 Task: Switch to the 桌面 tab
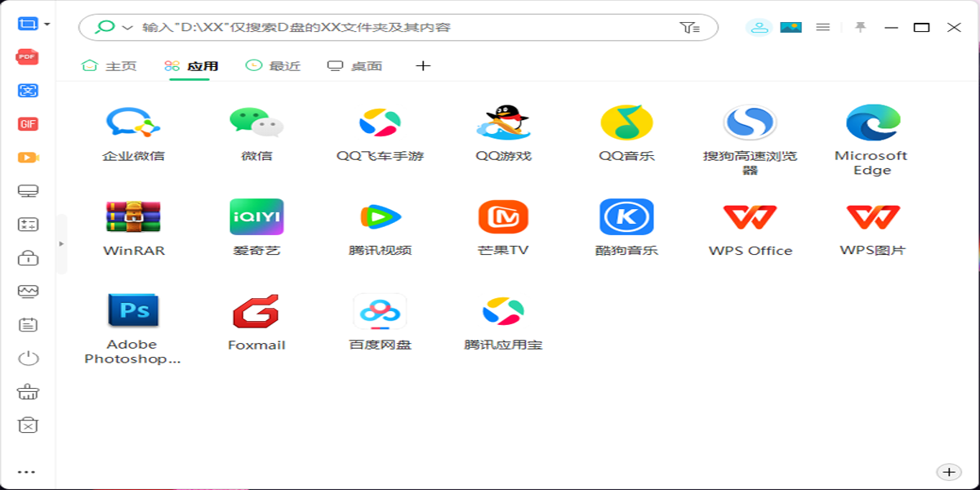[355, 66]
